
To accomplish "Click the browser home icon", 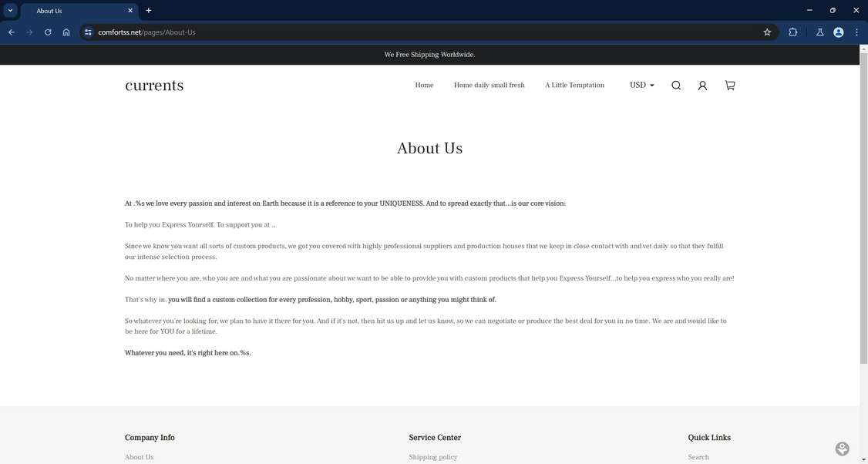I will point(66,32).
